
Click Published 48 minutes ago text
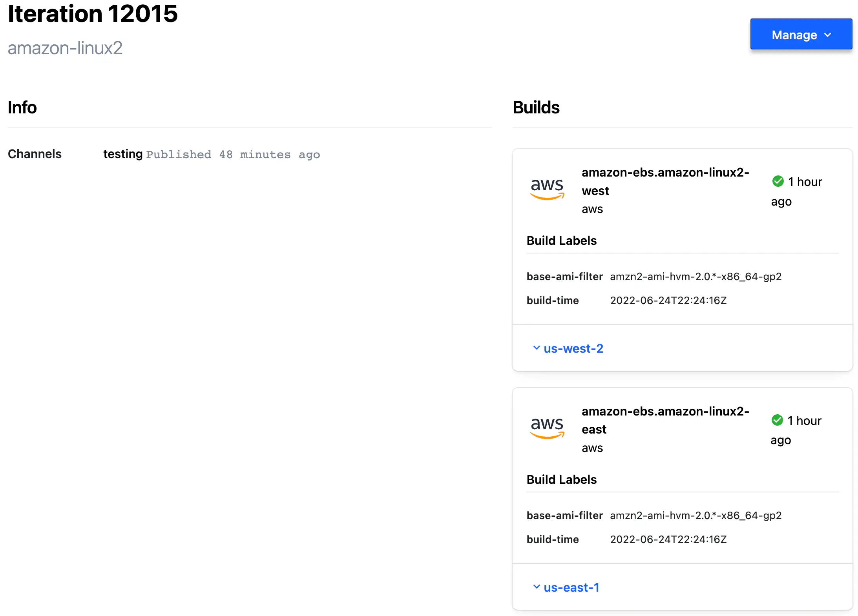click(x=233, y=155)
